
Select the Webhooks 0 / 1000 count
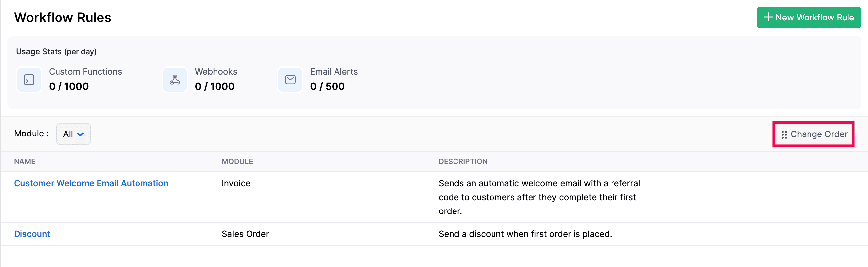coord(215,87)
